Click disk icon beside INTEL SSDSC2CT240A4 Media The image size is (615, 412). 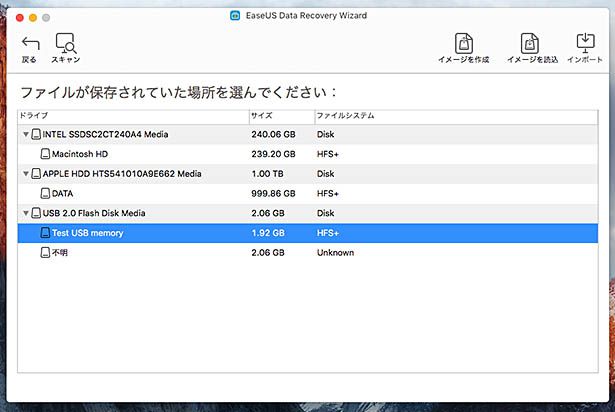tap(36, 134)
